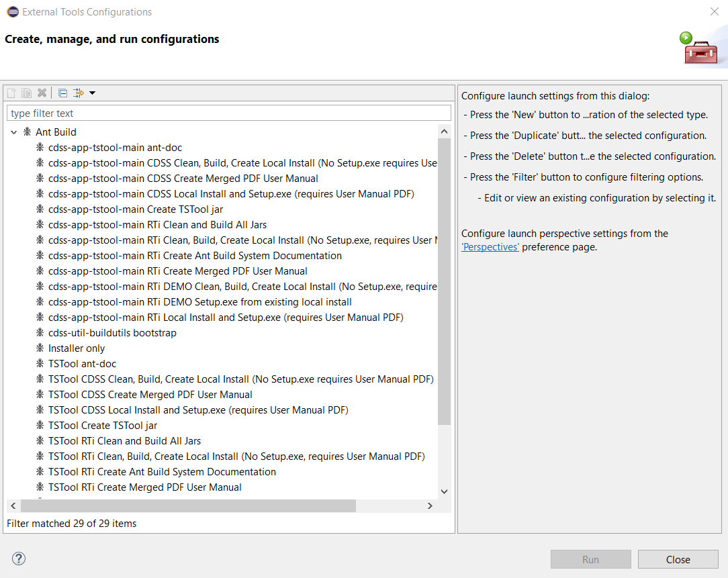Viewport: 728px width, 578px height.
Task: Click the Collapse All toolbar icon
Action: (x=62, y=93)
